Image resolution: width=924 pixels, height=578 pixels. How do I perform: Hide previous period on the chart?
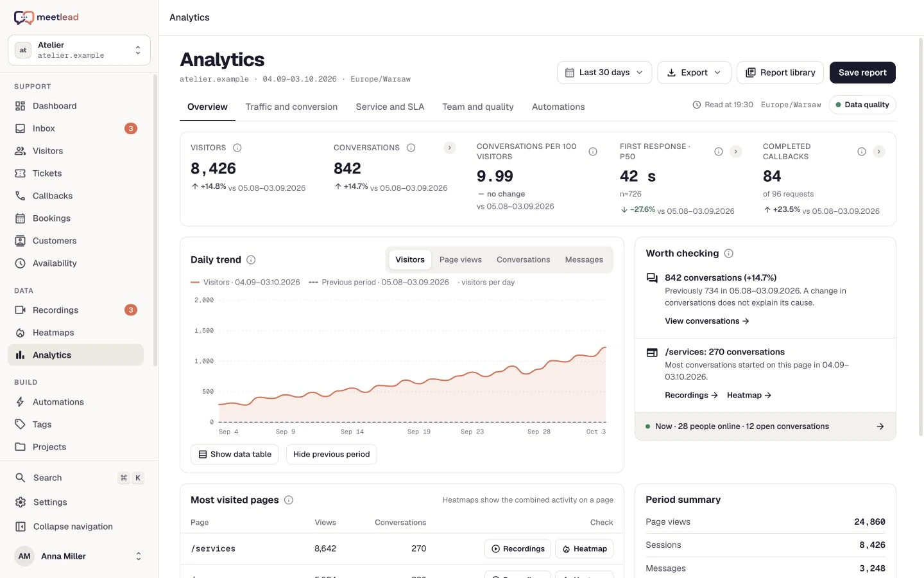331,454
